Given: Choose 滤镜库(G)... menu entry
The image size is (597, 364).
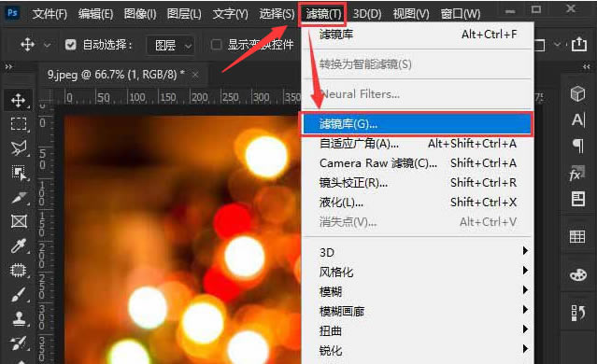Looking at the screenshot, I should pyautogui.click(x=417, y=123).
